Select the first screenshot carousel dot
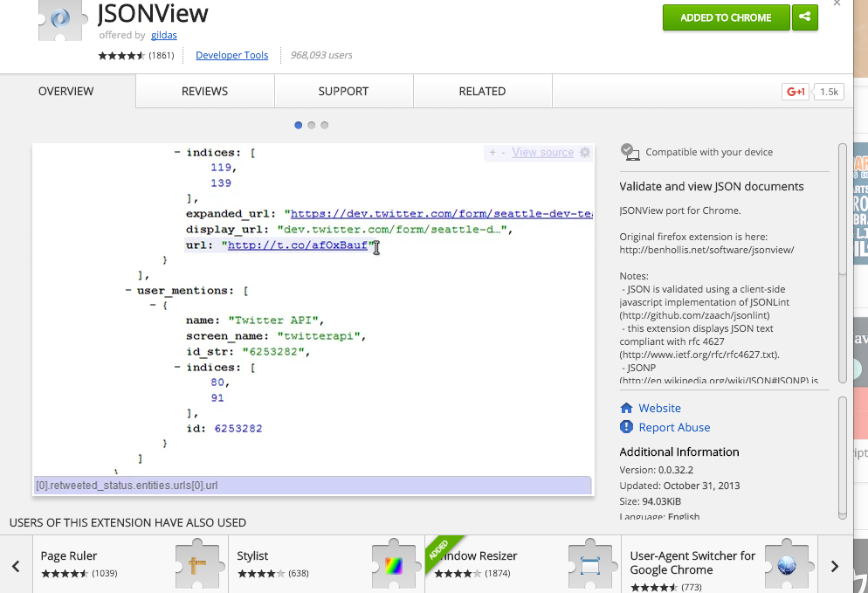Image resolution: width=868 pixels, height=593 pixels. coord(299,125)
